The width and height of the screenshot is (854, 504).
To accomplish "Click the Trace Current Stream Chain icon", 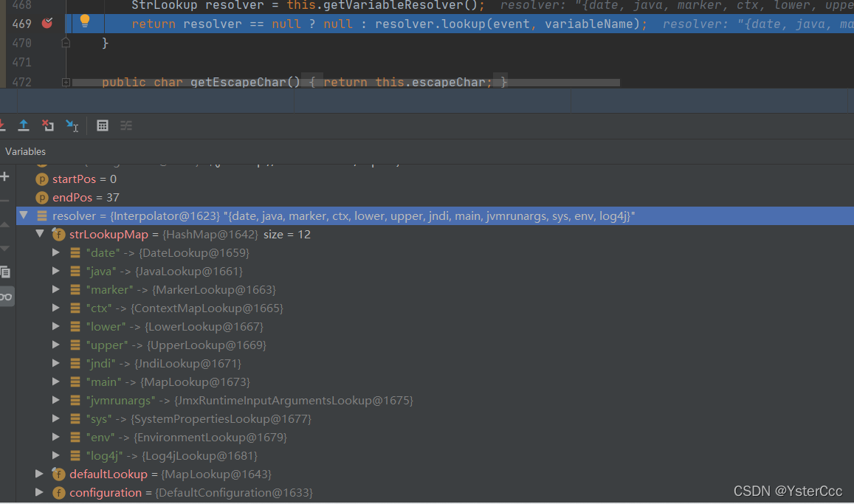I will [126, 125].
